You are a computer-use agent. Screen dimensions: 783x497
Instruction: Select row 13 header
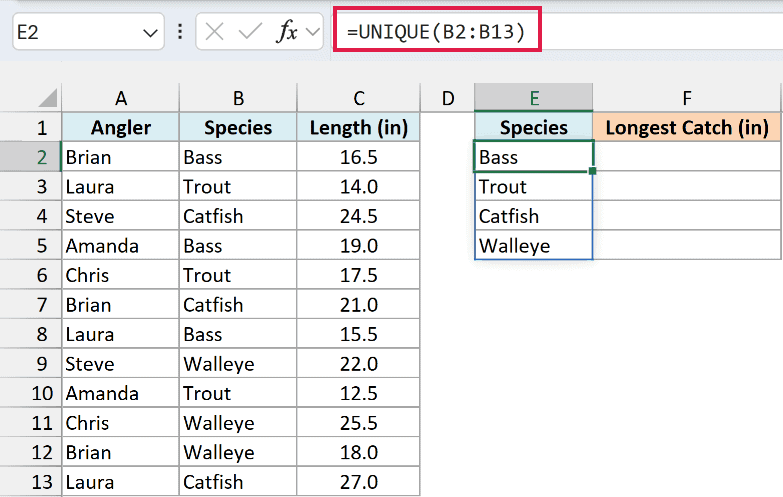pyautogui.click(x=30, y=482)
